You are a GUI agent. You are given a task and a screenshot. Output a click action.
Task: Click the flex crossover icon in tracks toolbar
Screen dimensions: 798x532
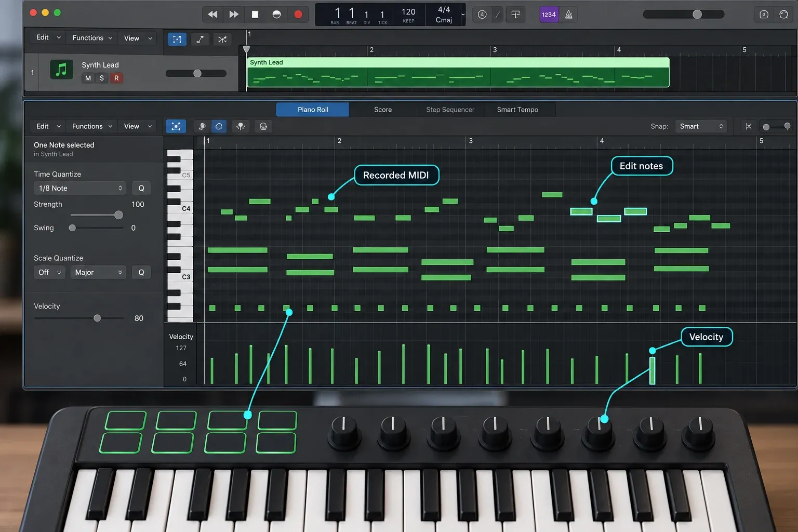(222, 39)
